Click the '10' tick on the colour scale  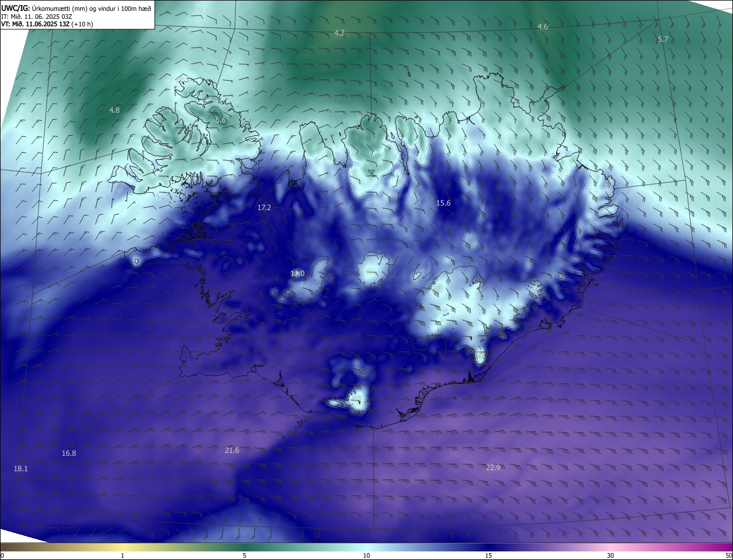click(x=366, y=555)
